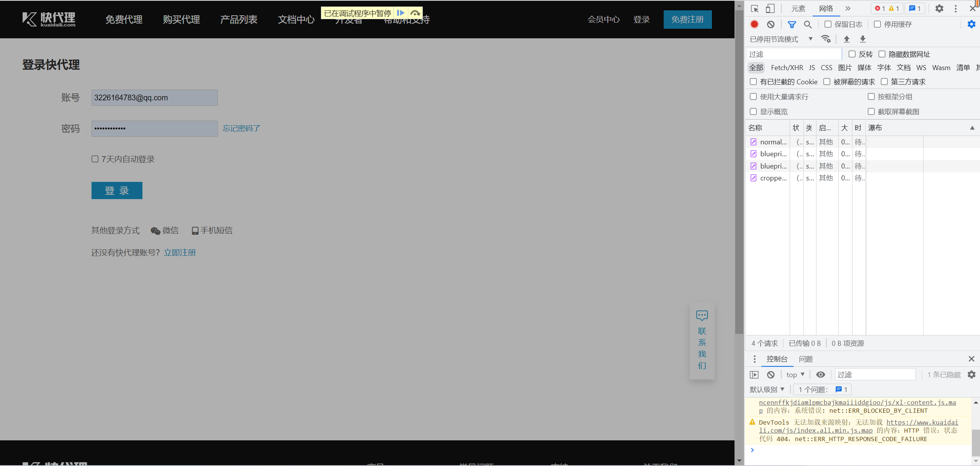Switch to 网络 tab
This screenshot has width=980, height=466.
(826, 8)
